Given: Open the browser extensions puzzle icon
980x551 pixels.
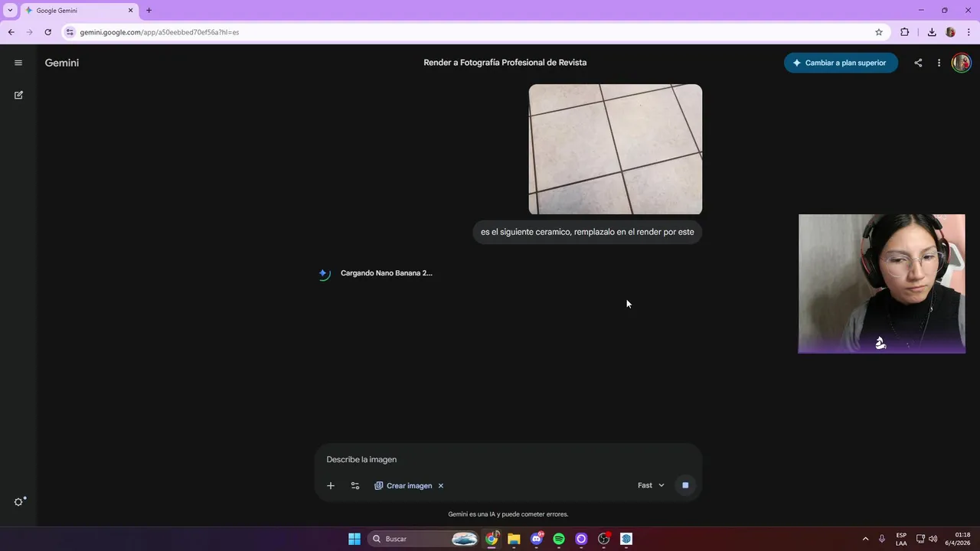Looking at the screenshot, I should coord(905,32).
